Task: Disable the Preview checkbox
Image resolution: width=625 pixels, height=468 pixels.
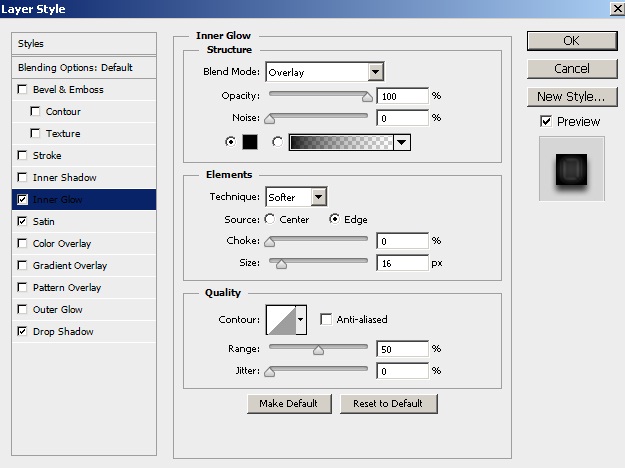Action: [x=545, y=122]
